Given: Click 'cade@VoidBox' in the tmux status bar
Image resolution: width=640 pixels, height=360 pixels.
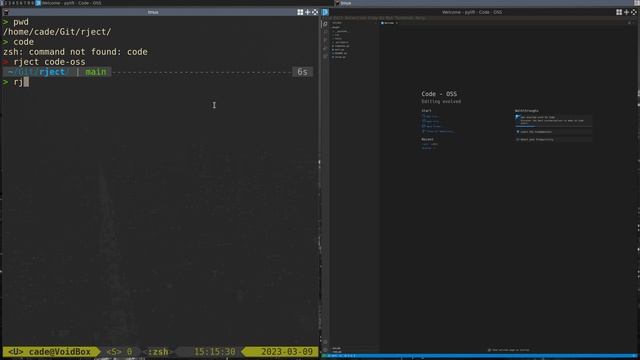Looking at the screenshot, I should coord(60,351).
